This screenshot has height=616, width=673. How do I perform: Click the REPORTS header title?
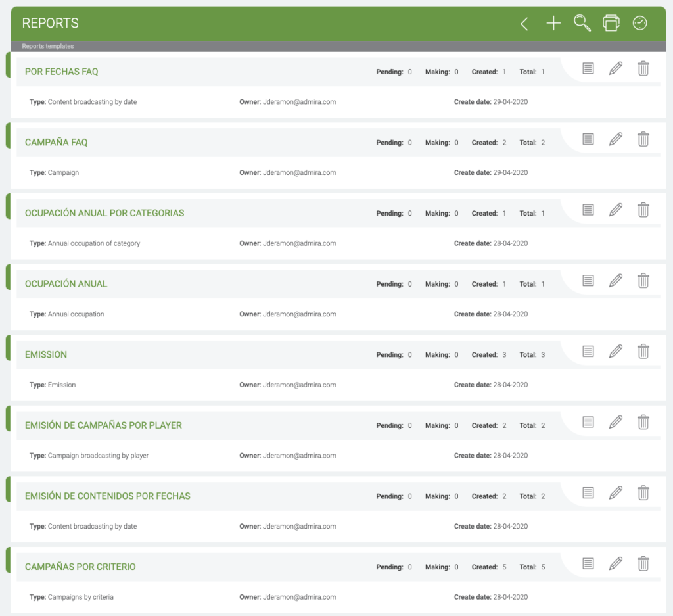50,23
